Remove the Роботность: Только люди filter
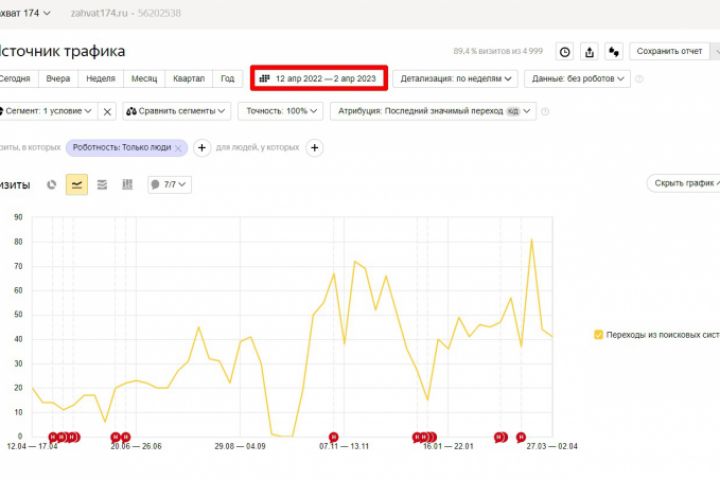The width and height of the screenshot is (720, 480). pyautogui.click(x=178, y=148)
